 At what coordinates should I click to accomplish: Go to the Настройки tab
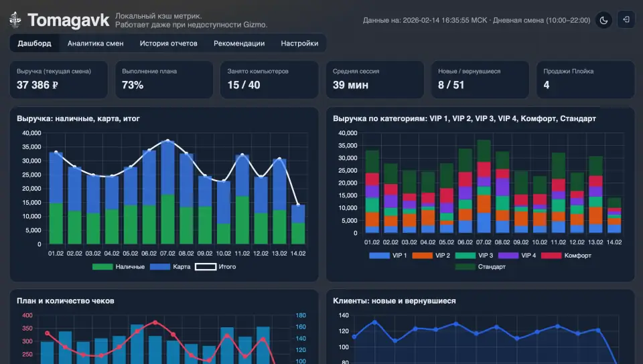pos(299,43)
